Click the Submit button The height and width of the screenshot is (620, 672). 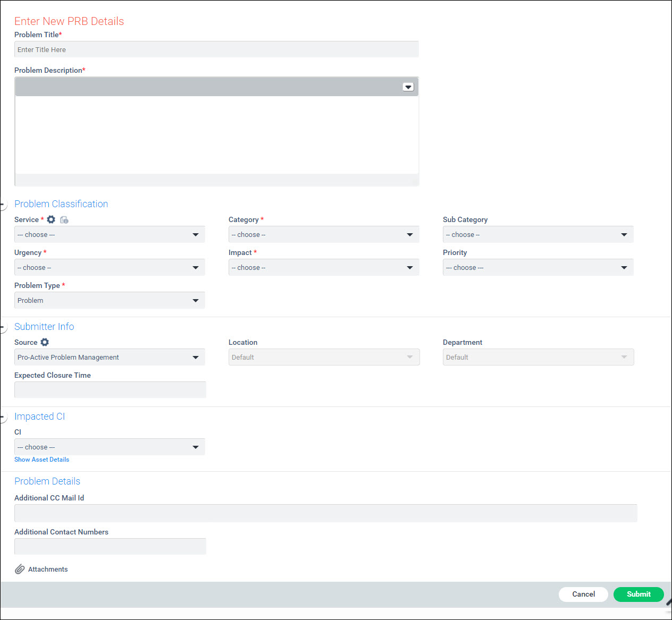pyautogui.click(x=638, y=594)
